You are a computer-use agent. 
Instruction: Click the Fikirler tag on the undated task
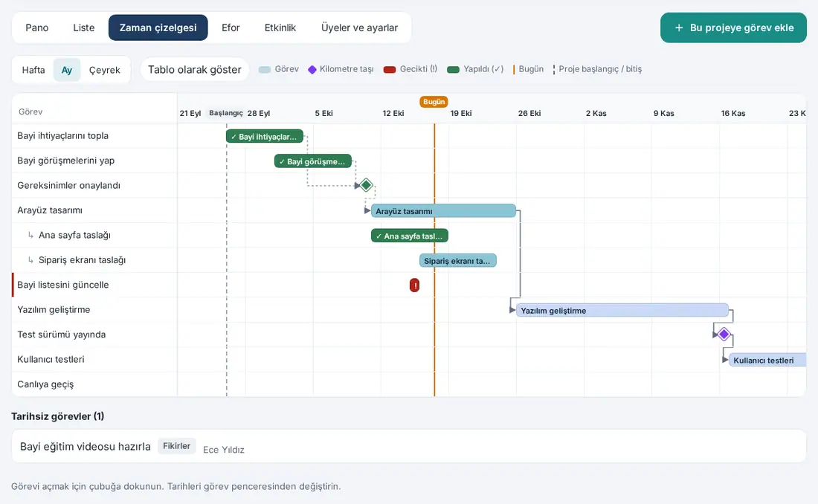click(x=176, y=446)
